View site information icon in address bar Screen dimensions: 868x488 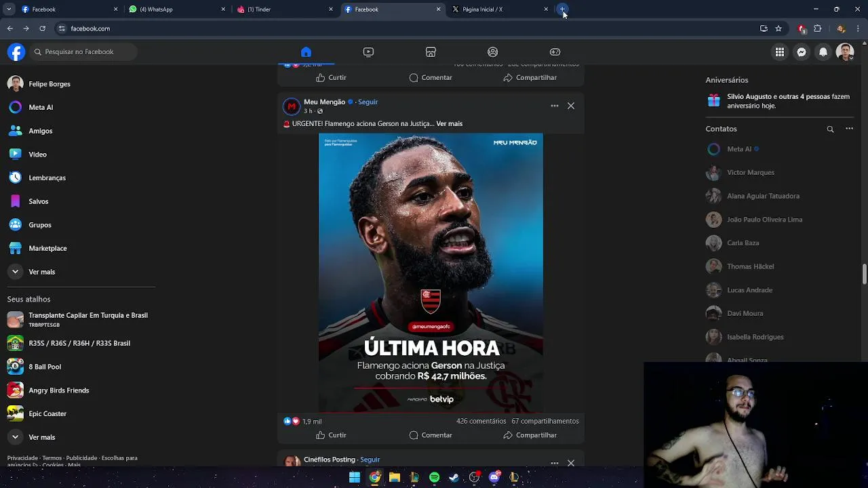pyautogui.click(x=62, y=28)
